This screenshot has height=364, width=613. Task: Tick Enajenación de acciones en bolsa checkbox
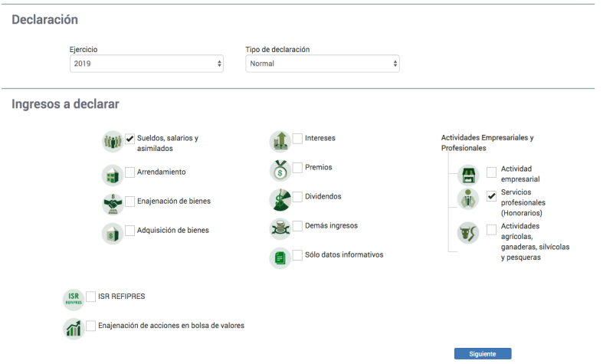click(90, 326)
